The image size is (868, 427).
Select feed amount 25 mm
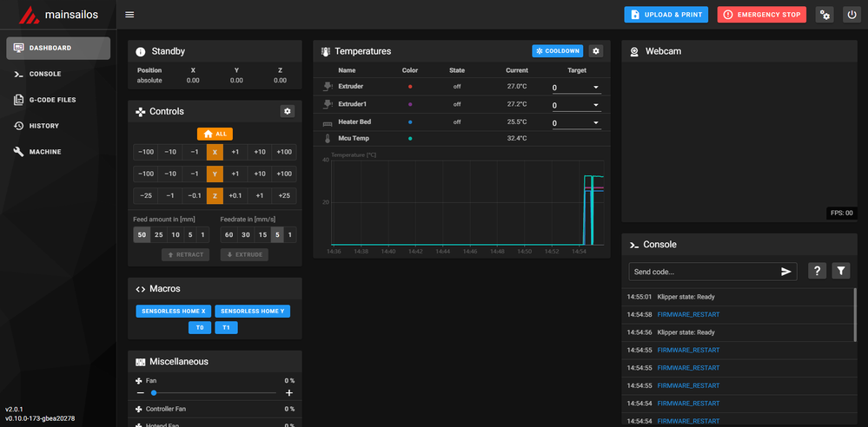(x=159, y=235)
